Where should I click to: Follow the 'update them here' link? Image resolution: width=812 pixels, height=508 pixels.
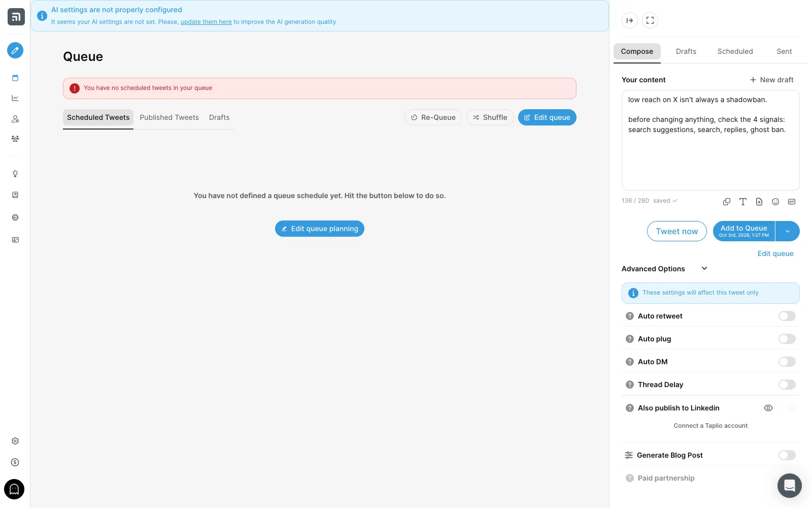(206, 22)
